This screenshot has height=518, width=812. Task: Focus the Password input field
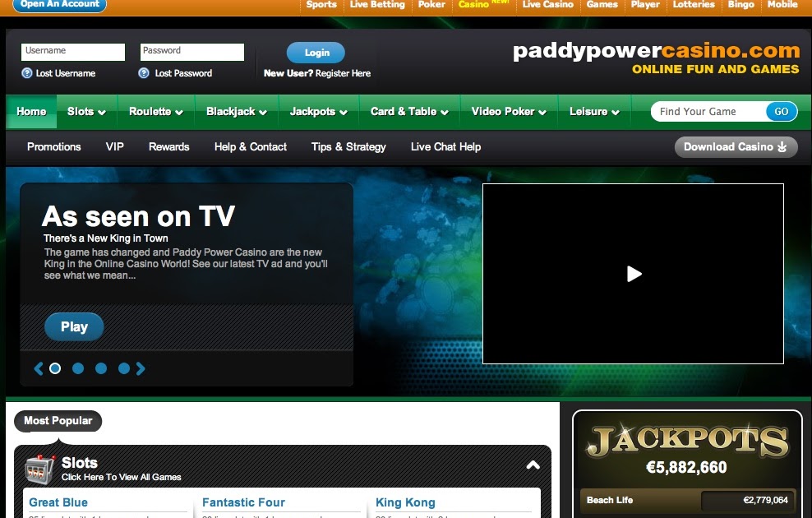click(192, 51)
